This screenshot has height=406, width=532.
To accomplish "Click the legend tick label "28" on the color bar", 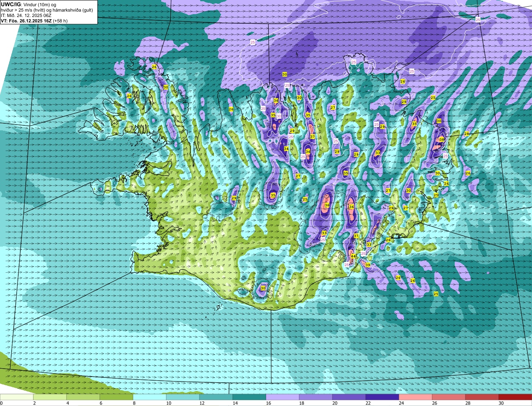I will pyautogui.click(x=468, y=403).
